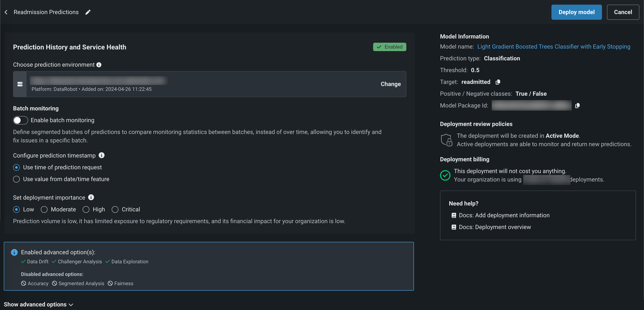This screenshot has height=310, width=644.
Task: Open Docs: Deployment overview
Action: coord(494,227)
